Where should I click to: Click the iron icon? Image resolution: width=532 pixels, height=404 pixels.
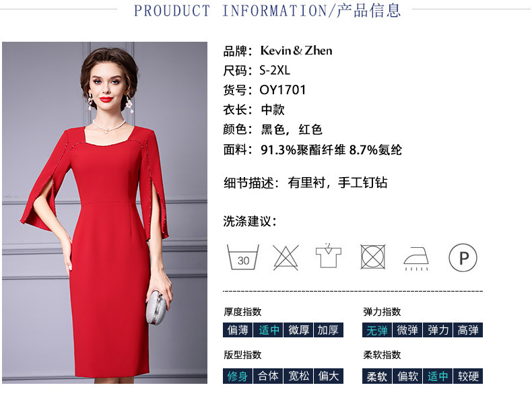(x=416, y=259)
